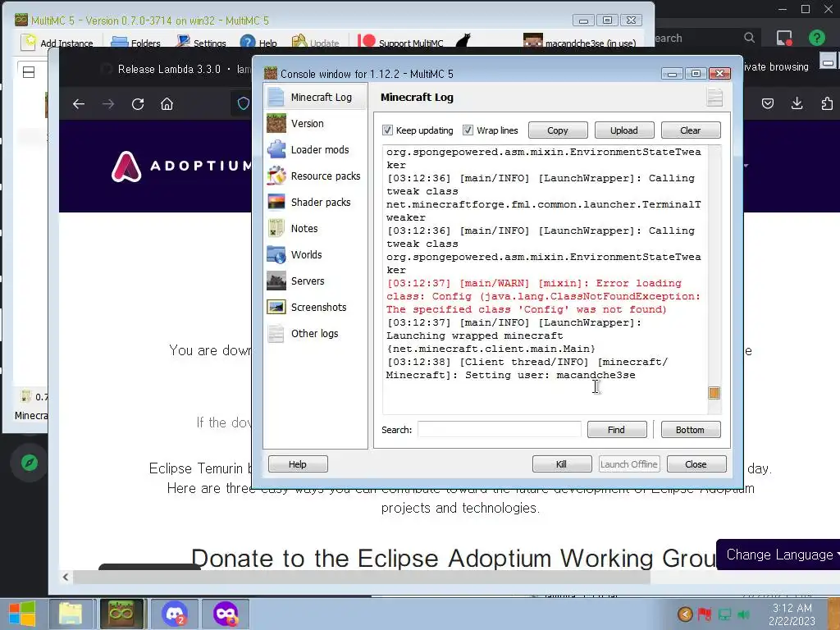Open private browser taskbar icon
Viewport: 840px width, 630px height.
(x=225, y=614)
